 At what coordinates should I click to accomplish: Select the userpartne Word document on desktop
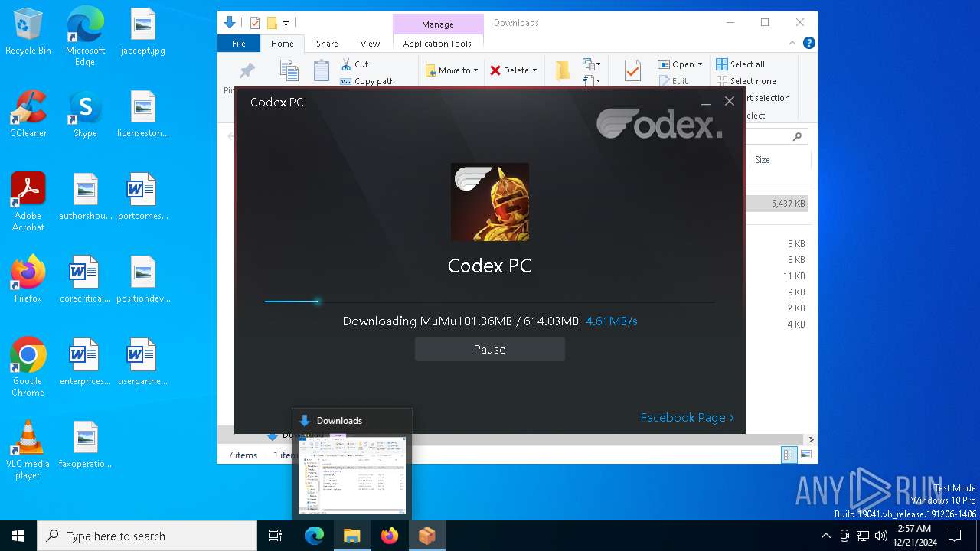[x=142, y=363]
